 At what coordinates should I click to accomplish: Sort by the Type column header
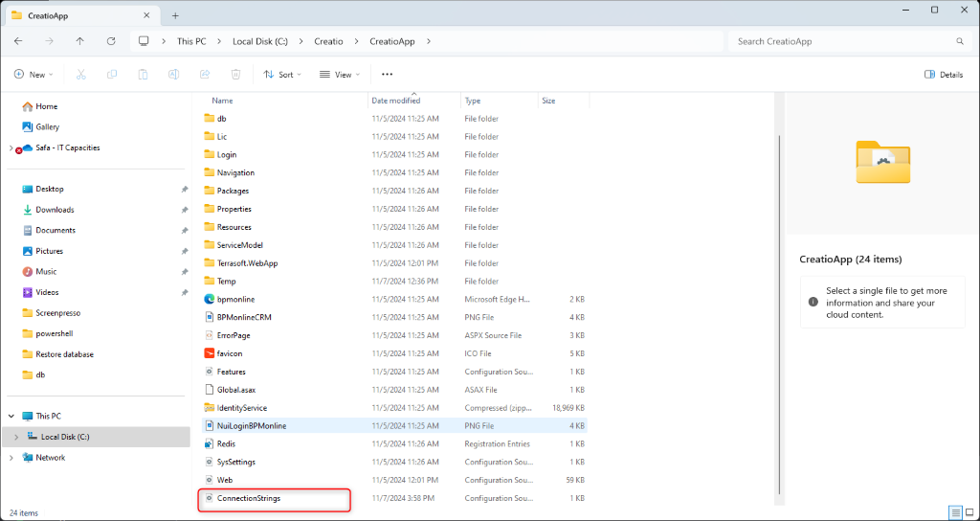pos(473,100)
